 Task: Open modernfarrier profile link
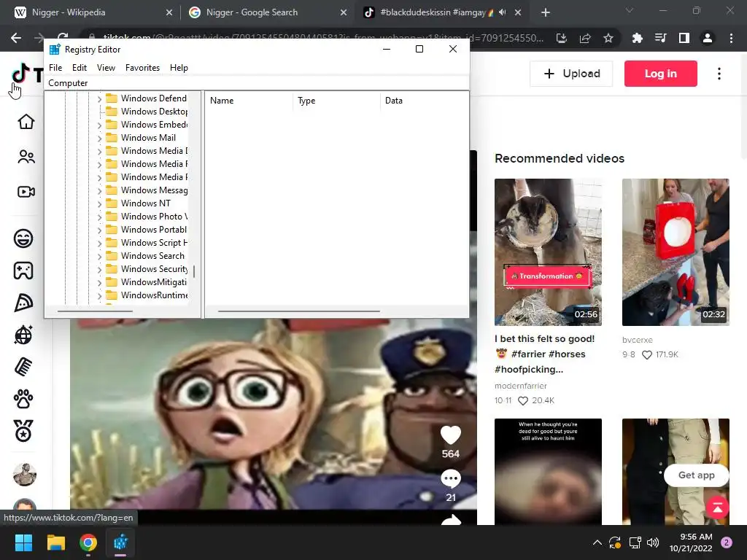point(520,386)
